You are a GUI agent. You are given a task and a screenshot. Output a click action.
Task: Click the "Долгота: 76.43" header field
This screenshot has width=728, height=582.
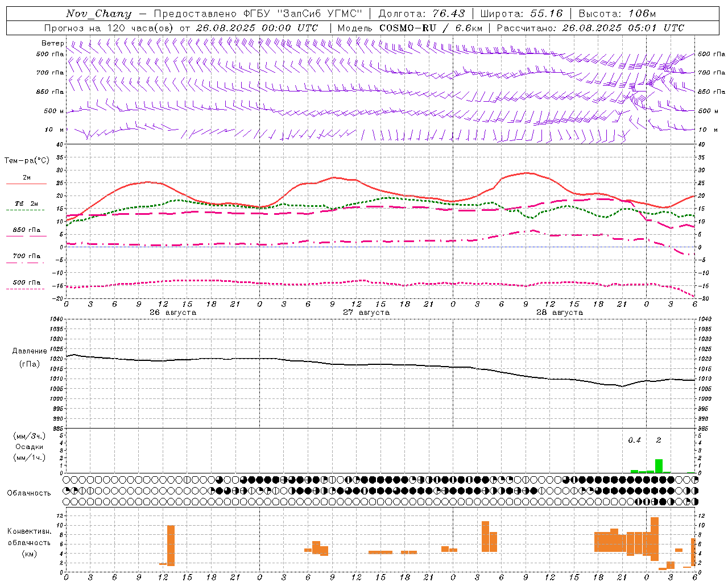point(421,14)
